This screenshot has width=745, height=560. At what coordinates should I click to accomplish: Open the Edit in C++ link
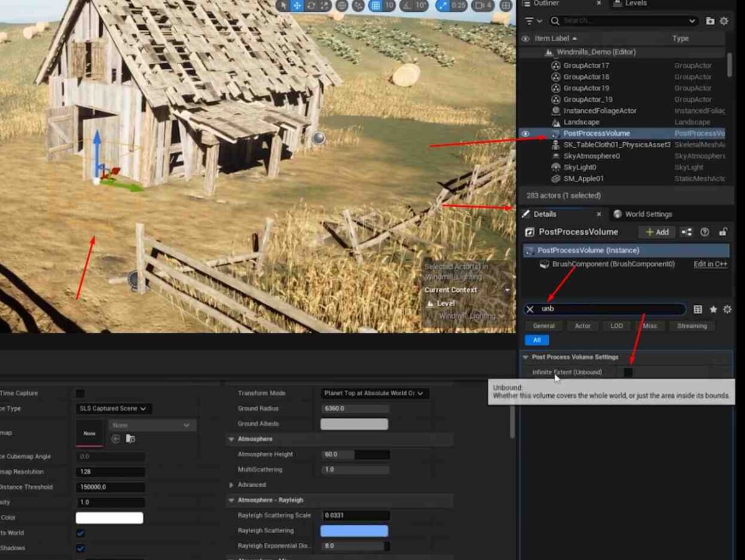[x=710, y=264]
